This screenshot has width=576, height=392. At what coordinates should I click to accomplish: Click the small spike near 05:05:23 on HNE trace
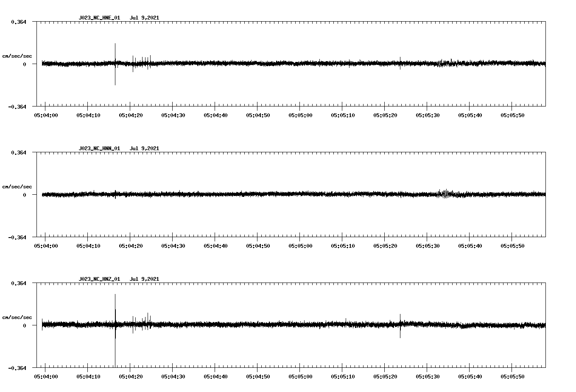click(x=400, y=63)
